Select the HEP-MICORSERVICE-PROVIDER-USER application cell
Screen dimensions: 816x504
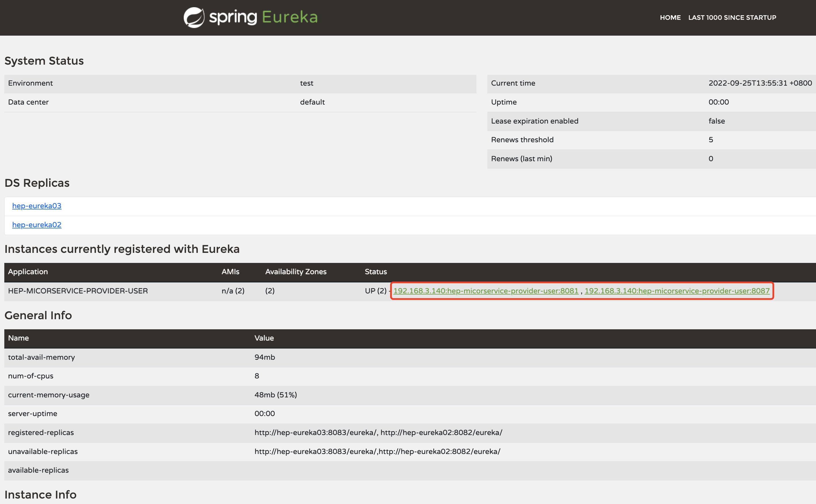click(78, 291)
